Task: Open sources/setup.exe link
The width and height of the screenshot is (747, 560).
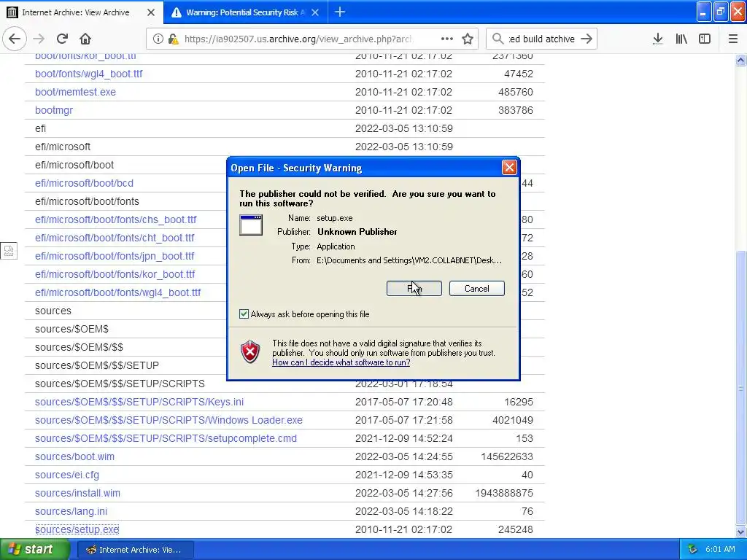Action: [77, 529]
